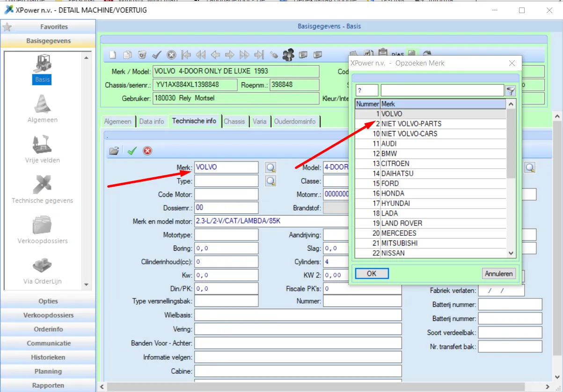Expand the Historieken sidebar section
This screenshot has height=392, width=563.
pos(48,357)
